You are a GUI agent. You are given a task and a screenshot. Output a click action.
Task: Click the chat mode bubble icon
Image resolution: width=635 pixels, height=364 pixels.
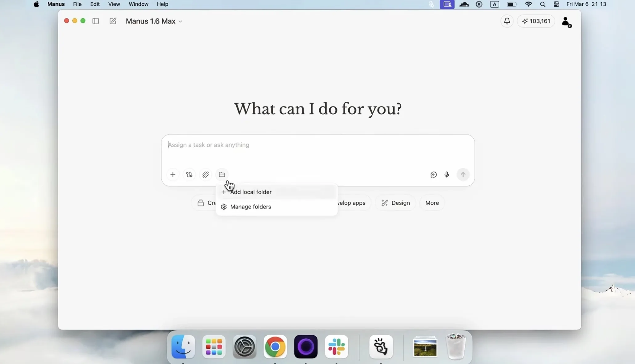click(x=433, y=175)
